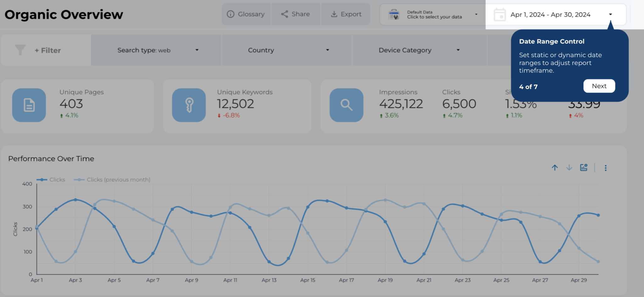Image resolution: width=644 pixels, height=297 pixels.
Task: Select the Apr 15 data point on the Clicks line
Action: 308,207
